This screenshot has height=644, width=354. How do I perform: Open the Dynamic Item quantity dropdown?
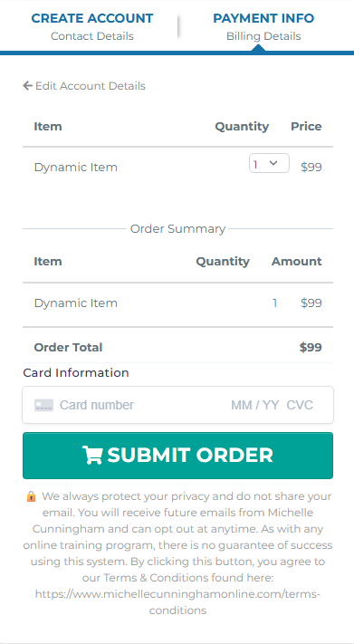point(269,163)
